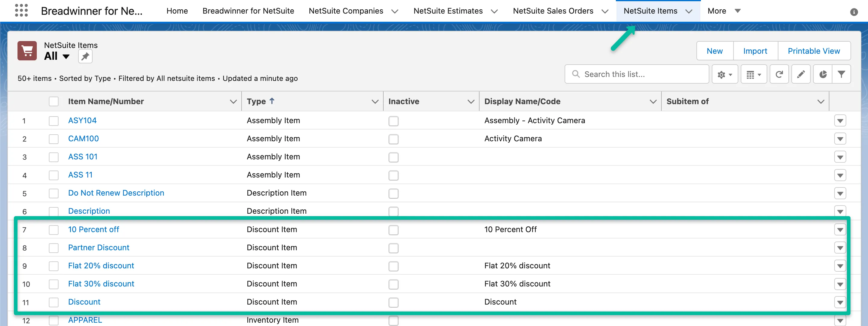Open row actions for CAM100
Screen dimensions: 868x326
(x=840, y=139)
